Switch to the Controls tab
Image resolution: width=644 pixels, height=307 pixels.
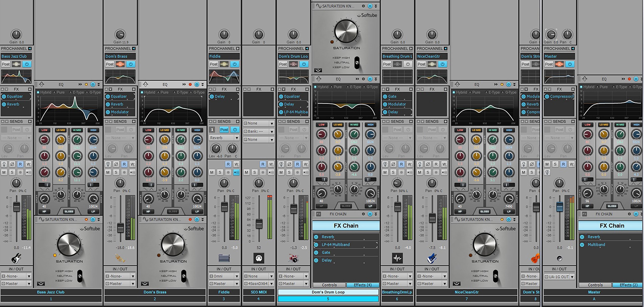pos(329,285)
